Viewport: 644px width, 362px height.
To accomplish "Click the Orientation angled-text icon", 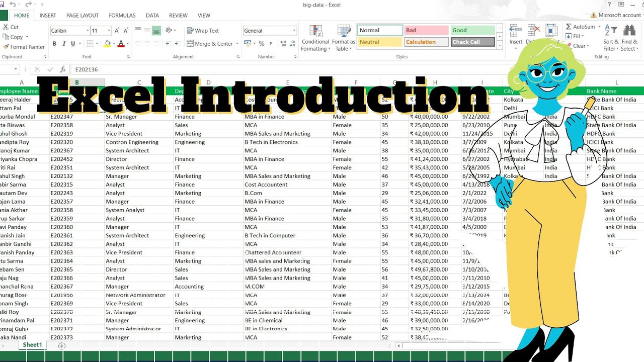I will coord(170,31).
